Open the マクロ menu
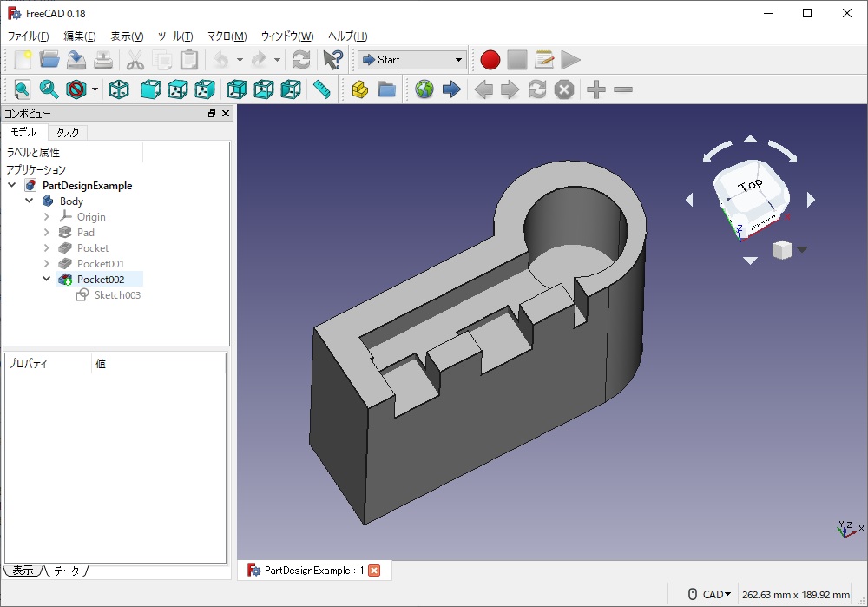The width and height of the screenshot is (868, 607). pos(226,36)
